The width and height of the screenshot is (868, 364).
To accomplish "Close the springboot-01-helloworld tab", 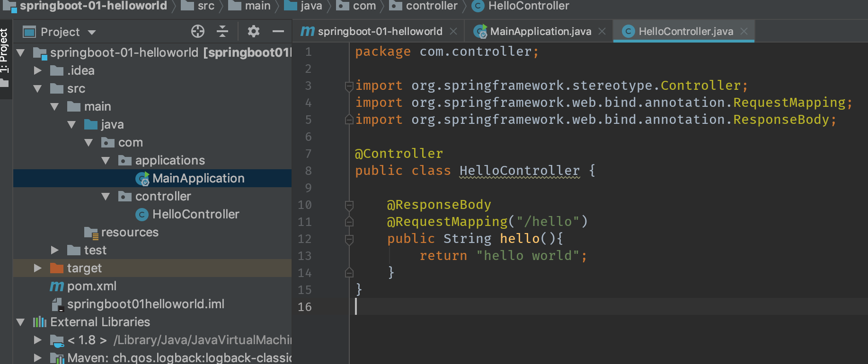I will coord(453,31).
